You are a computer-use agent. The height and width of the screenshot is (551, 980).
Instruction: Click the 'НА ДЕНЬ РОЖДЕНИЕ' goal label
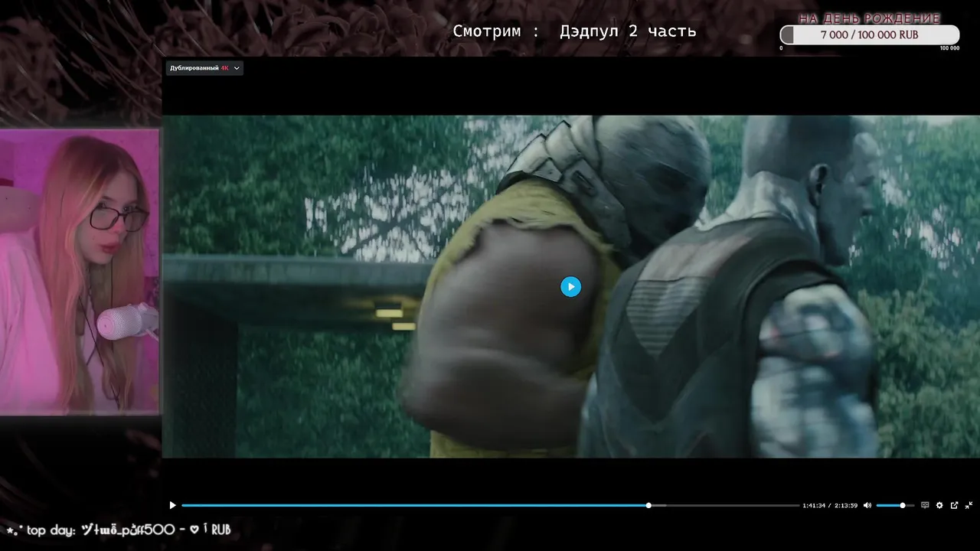pos(870,18)
